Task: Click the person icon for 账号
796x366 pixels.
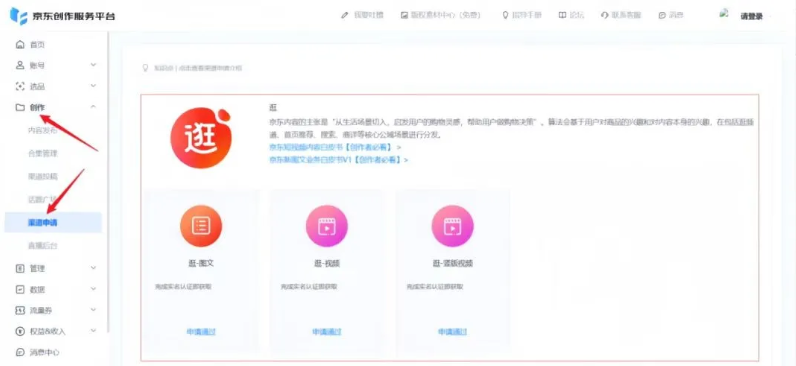Action: pos(20,65)
